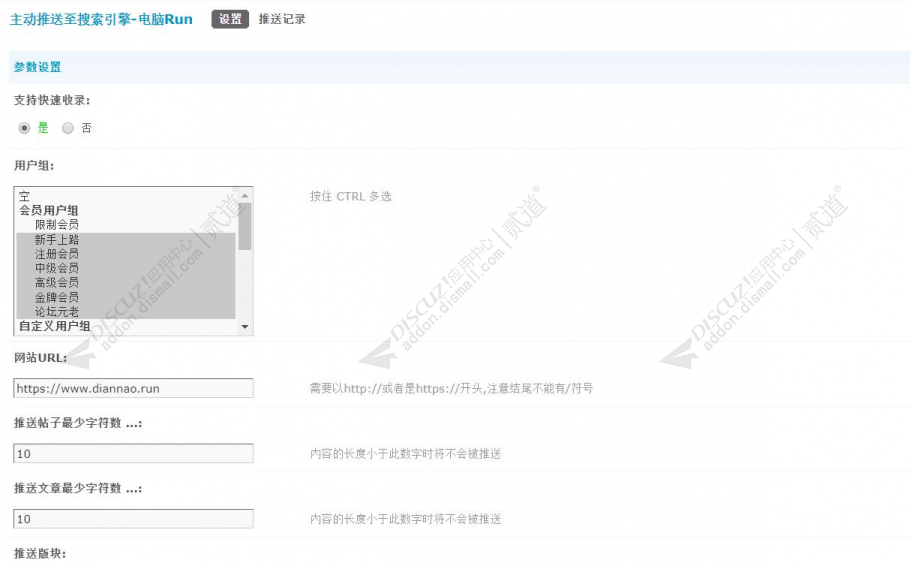The height and width of the screenshot is (566, 910).
Task: Switch to the 设置 tab
Action: click(x=230, y=19)
